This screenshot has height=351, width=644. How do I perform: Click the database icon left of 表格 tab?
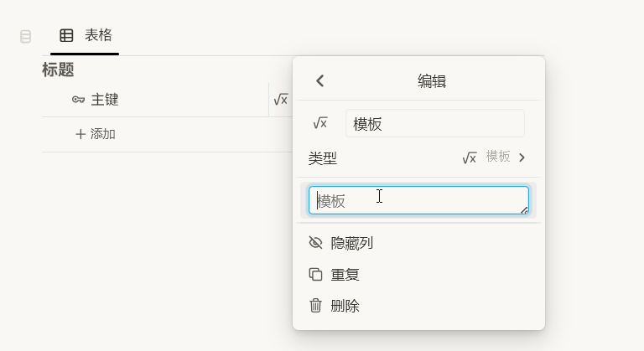click(25, 37)
